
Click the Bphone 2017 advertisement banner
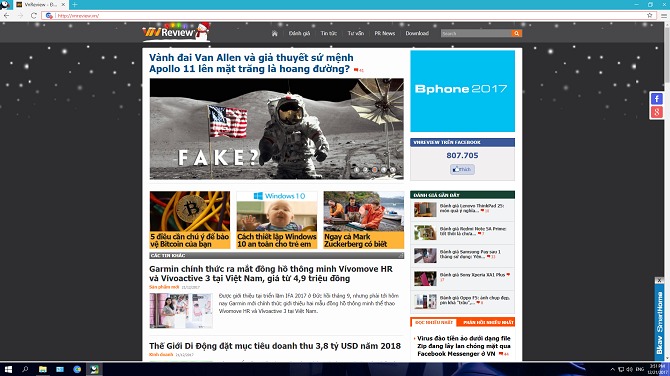pos(462,91)
